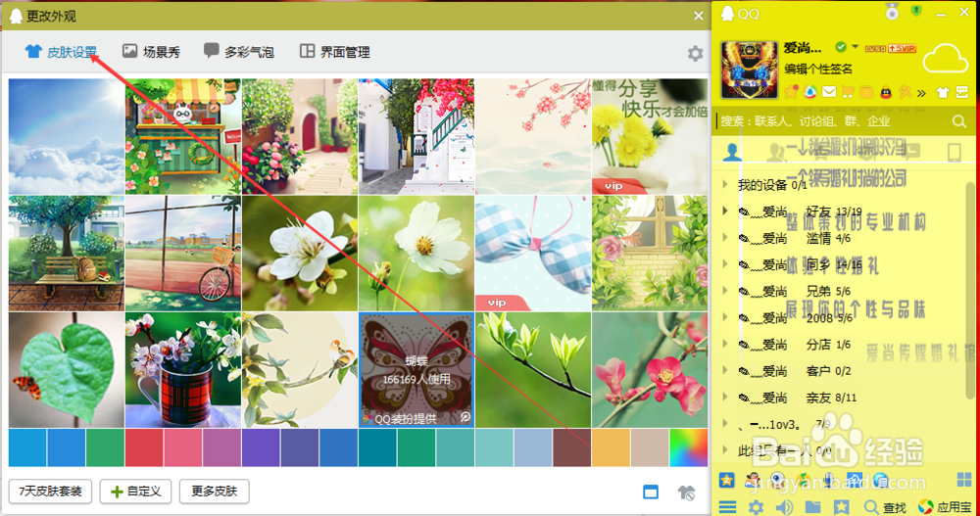Choose the blue plaid bow vip skin
This screenshot has width=980, height=516.
pyautogui.click(x=533, y=253)
